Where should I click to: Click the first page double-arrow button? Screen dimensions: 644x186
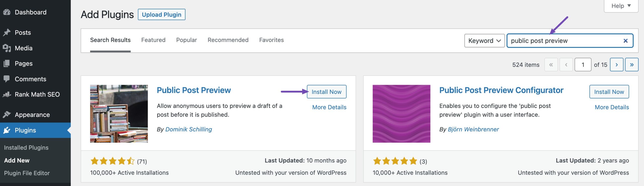tap(551, 65)
